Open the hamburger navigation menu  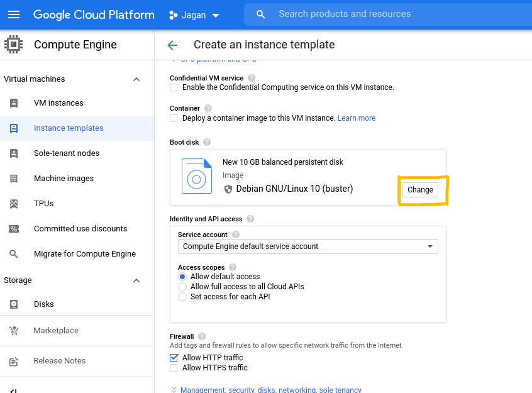[x=14, y=14]
